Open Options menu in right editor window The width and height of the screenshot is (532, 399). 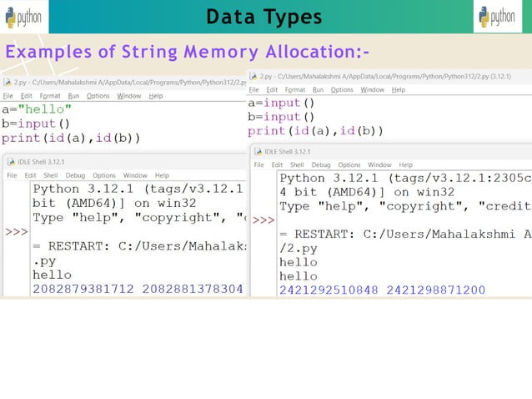[x=342, y=90]
